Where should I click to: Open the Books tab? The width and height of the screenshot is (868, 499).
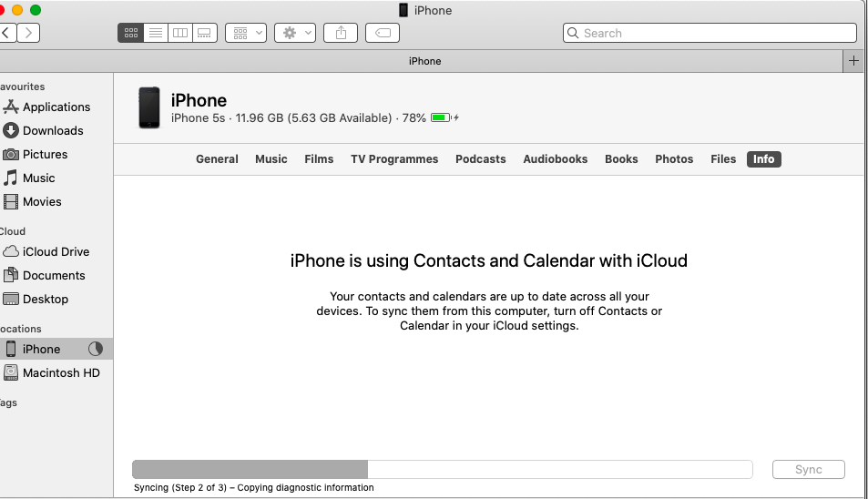(x=621, y=159)
